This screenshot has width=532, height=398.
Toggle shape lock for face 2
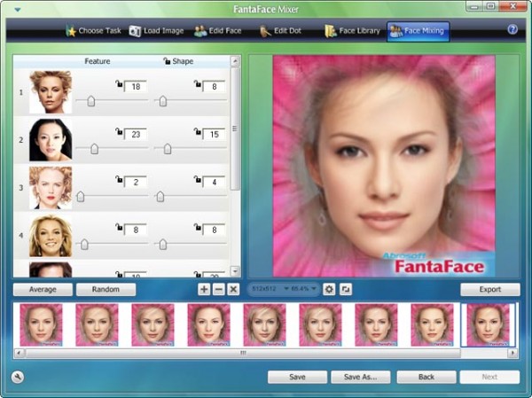[195, 132]
